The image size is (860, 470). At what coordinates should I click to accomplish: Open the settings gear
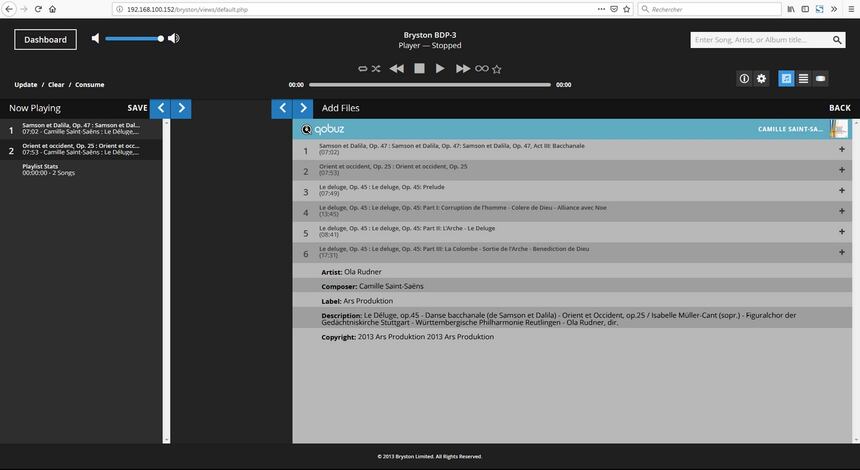point(761,78)
